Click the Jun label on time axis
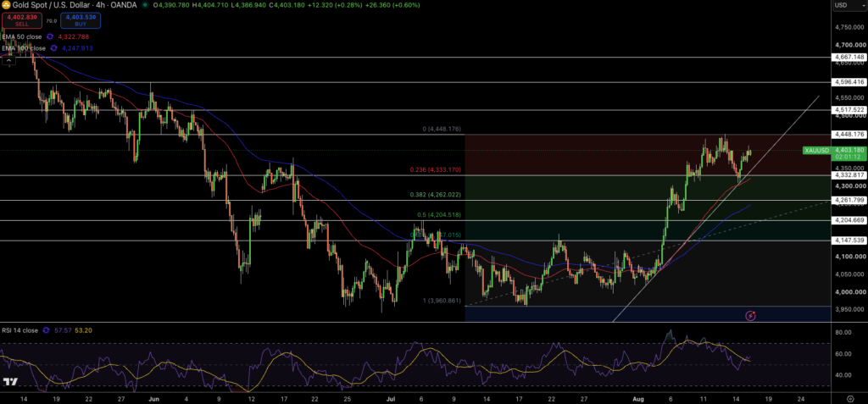The width and height of the screenshot is (868, 404). [x=153, y=398]
